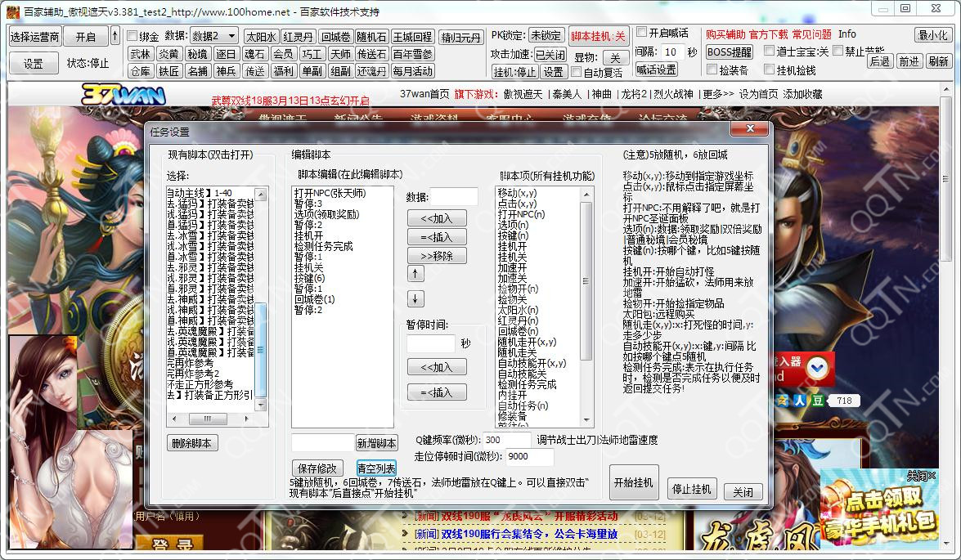Toggle the 禁止节能 checkbox

click(838, 51)
